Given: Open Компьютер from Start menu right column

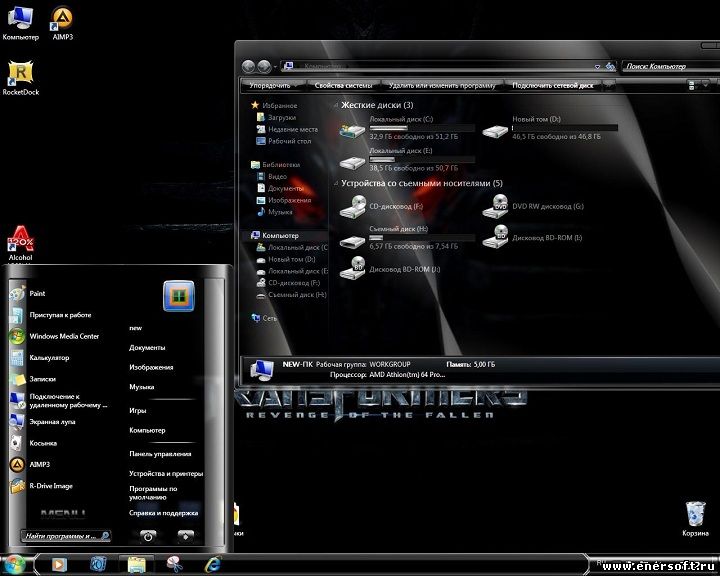Looking at the screenshot, I should pos(147,430).
